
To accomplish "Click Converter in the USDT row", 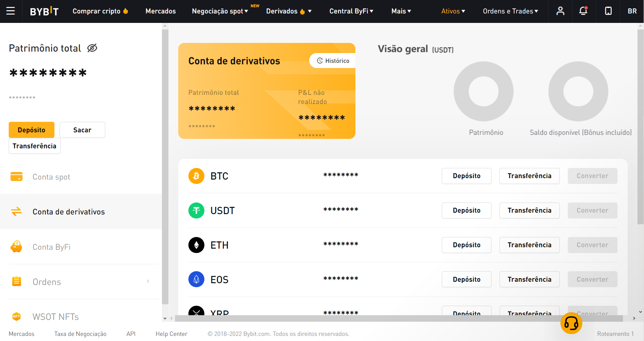I will [592, 210].
